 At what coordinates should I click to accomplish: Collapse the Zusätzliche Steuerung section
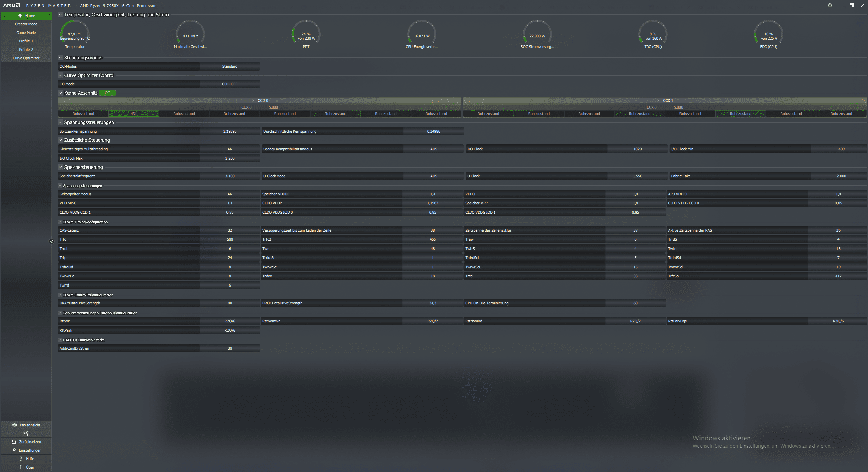tap(60, 140)
